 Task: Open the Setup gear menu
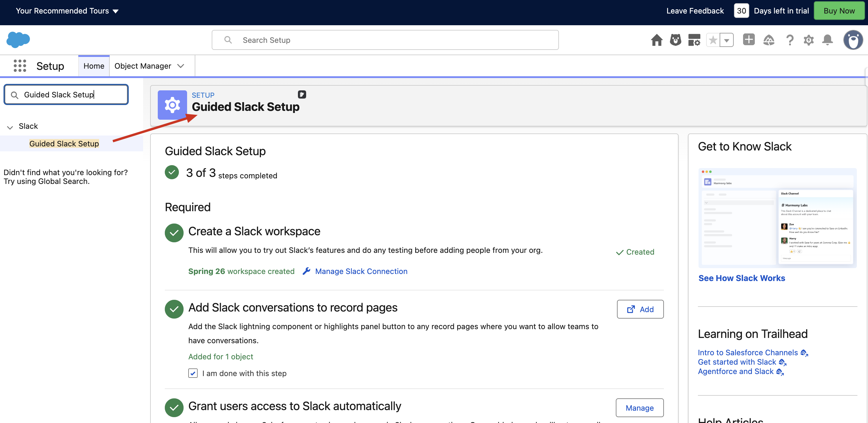click(x=808, y=40)
